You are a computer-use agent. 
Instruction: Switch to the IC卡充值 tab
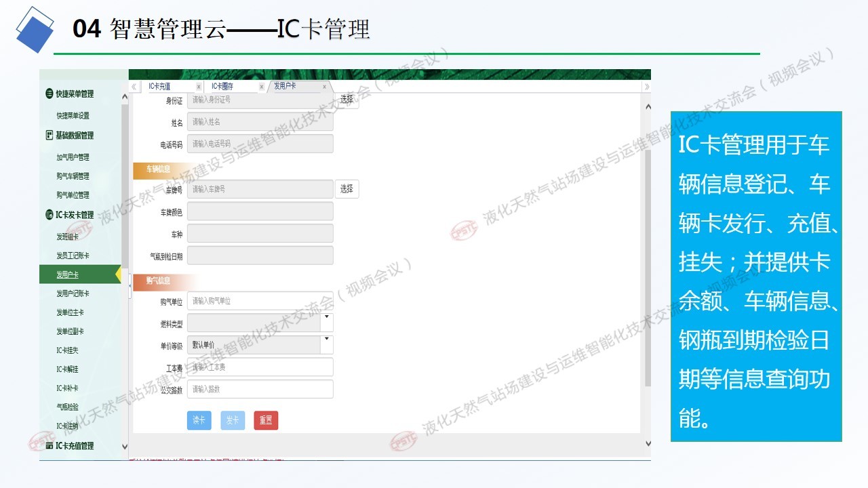point(159,87)
